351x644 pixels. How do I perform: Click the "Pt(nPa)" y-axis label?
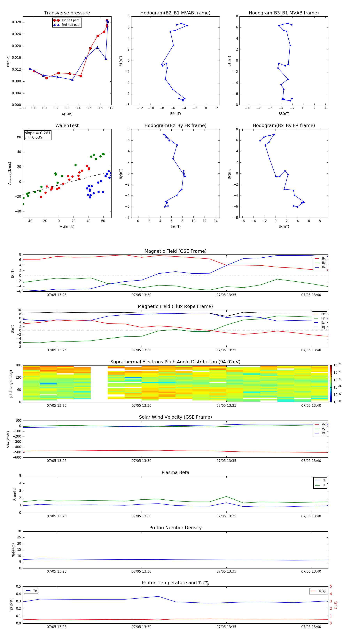[8, 61]
